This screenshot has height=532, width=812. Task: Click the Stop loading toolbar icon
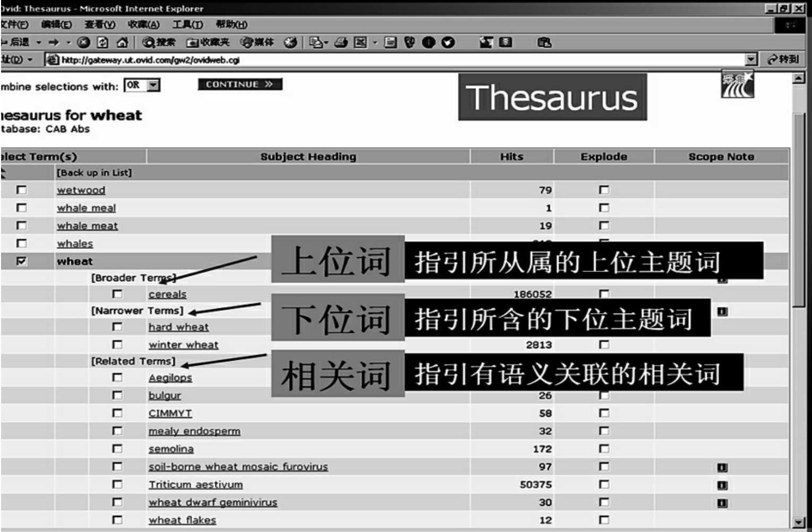(x=83, y=42)
